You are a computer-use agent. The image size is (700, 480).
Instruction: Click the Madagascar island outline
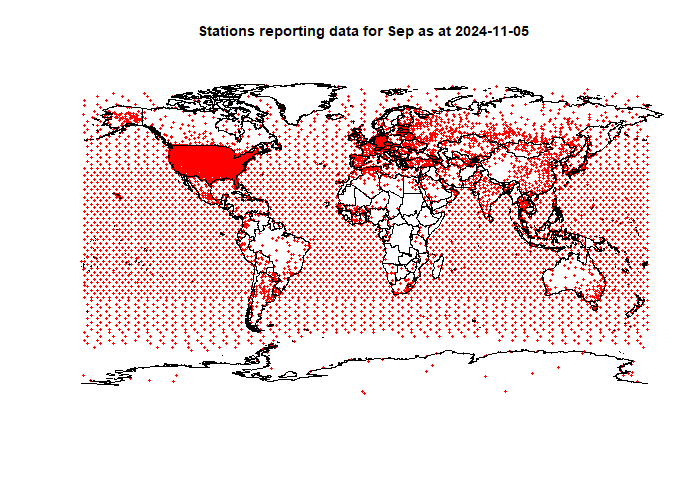[x=438, y=266]
